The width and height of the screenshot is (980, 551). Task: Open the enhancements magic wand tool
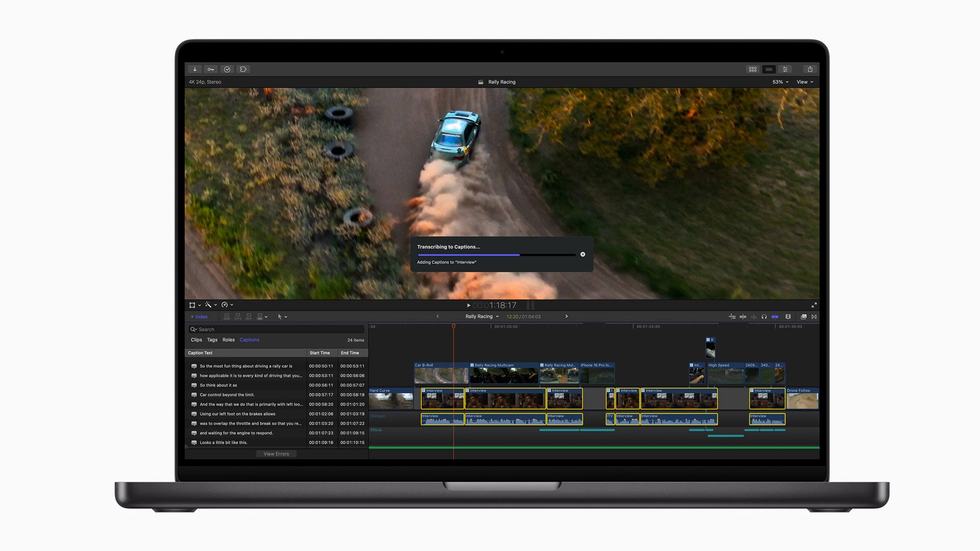coord(209,305)
